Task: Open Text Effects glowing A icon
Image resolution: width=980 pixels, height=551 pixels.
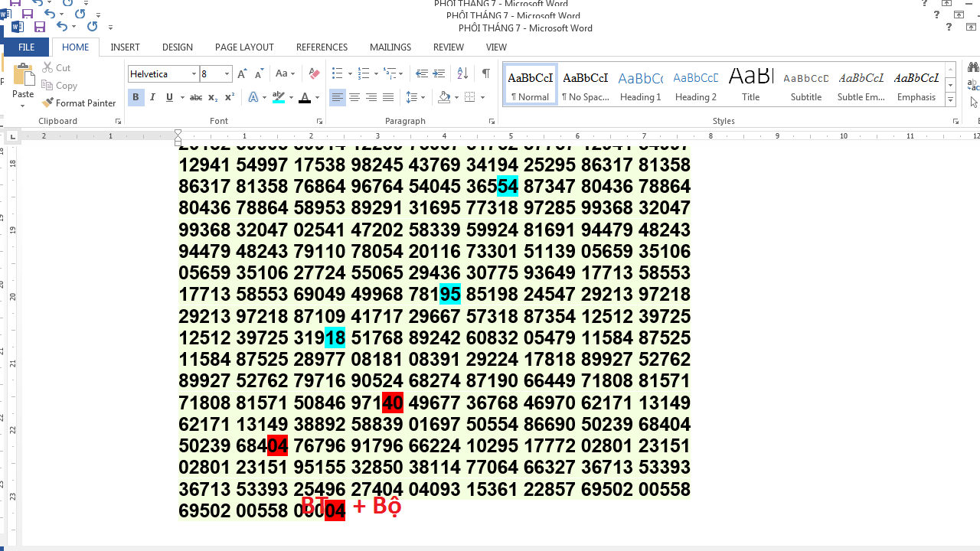Action: click(x=253, y=97)
